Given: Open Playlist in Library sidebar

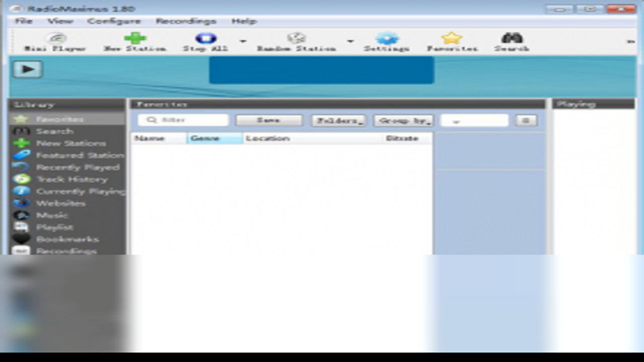Looking at the screenshot, I should (x=67, y=227).
